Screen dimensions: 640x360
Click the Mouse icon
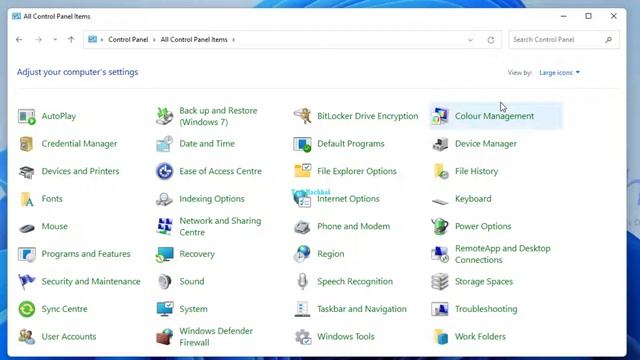[x=27, y=227]
